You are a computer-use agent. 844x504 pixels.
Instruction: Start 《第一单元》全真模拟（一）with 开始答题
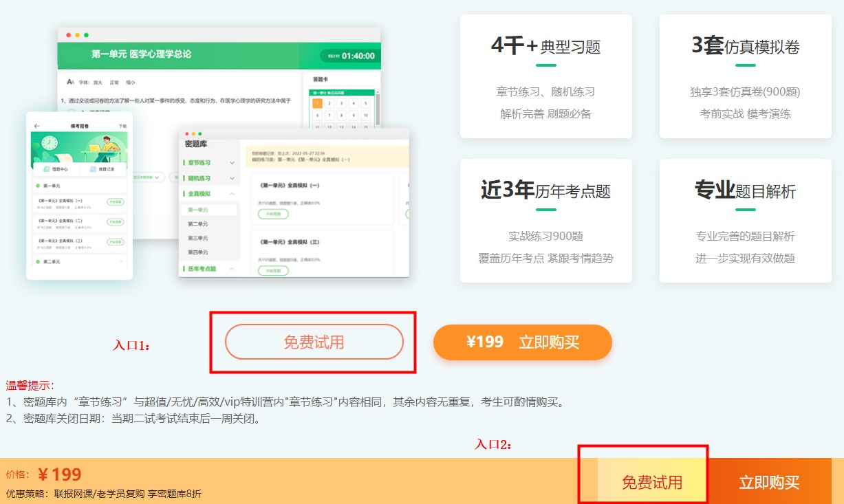273,214
